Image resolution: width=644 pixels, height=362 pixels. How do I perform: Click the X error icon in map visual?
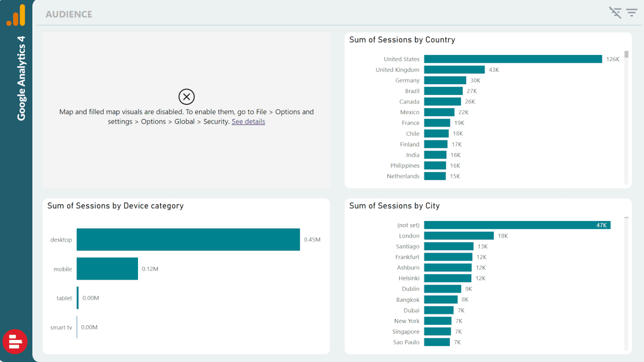(187, 97)
